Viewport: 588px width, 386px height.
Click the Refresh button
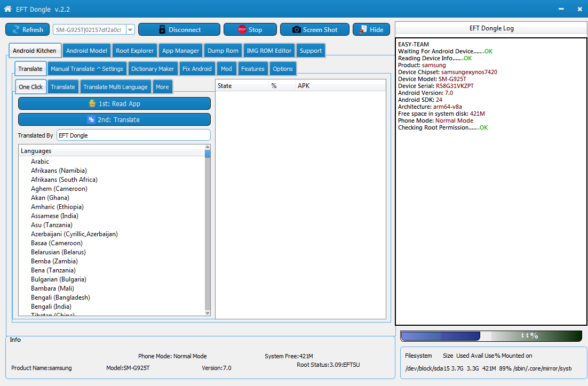(27, 30)
